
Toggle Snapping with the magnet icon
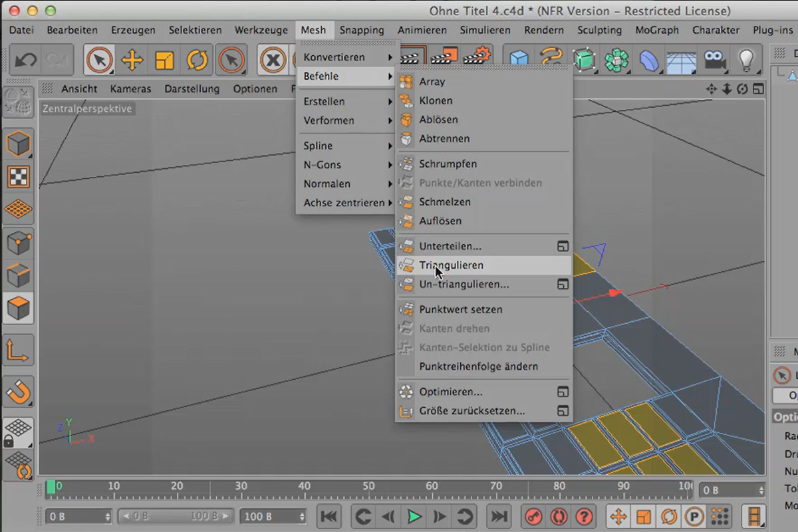(18, 392)
